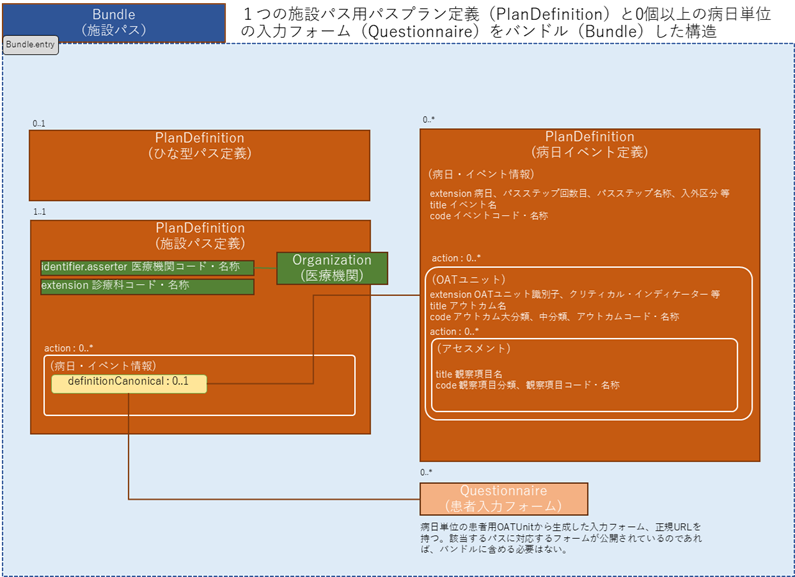
Task: Select the PlanDefinition (施設パス定義) heading
Action: click(x=200, y=235)
